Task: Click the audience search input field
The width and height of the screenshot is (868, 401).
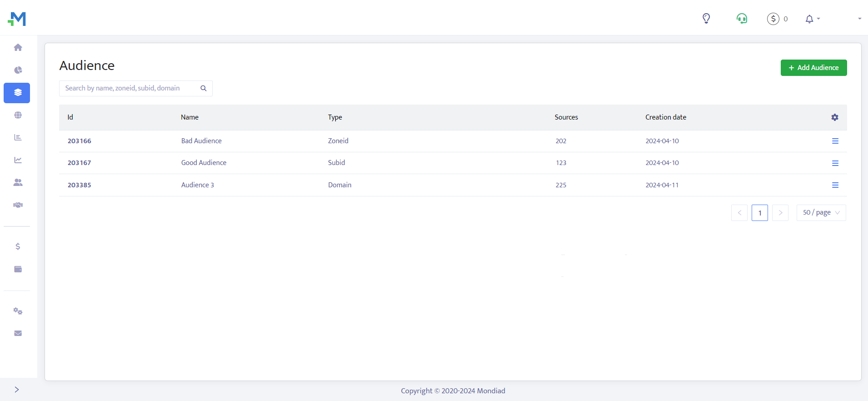Action: [130, 88]
